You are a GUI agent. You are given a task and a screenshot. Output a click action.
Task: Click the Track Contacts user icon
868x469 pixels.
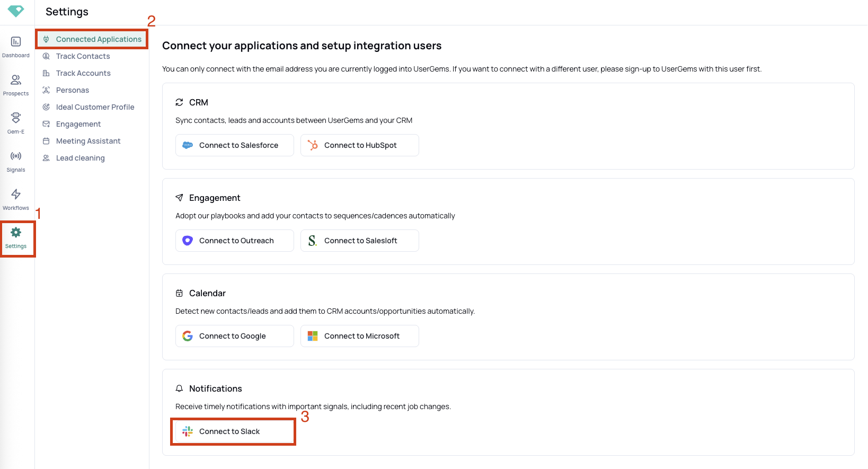[x=46, y=56]
